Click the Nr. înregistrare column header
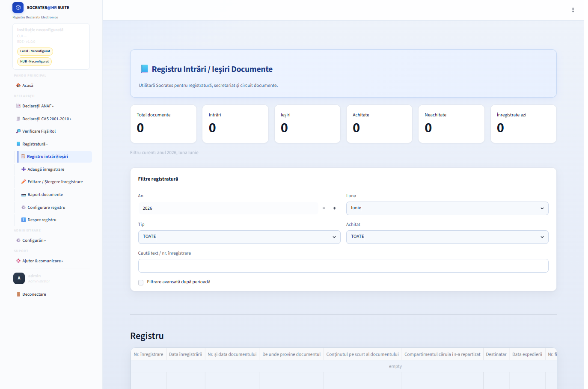 (148, 354)
